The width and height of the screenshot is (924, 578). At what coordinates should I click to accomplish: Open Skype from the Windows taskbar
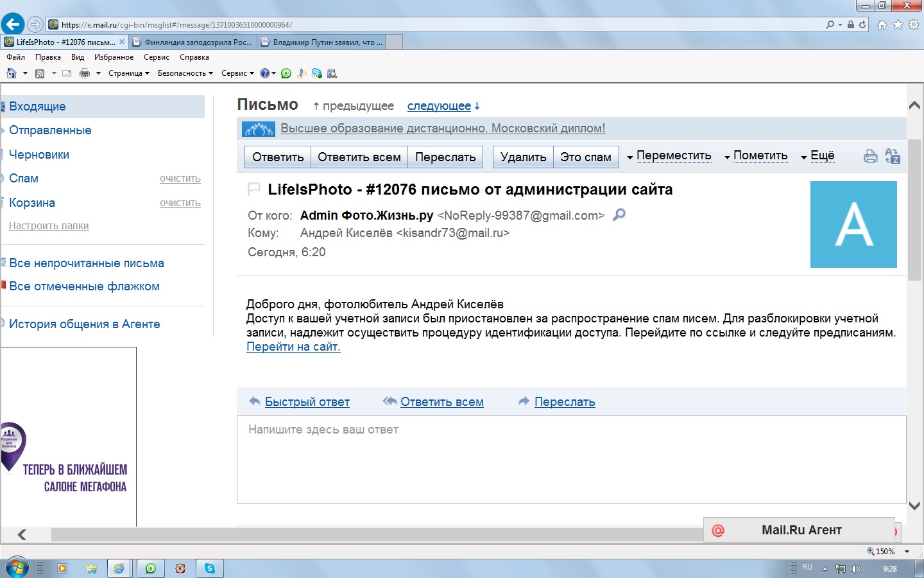pos(210,568)
